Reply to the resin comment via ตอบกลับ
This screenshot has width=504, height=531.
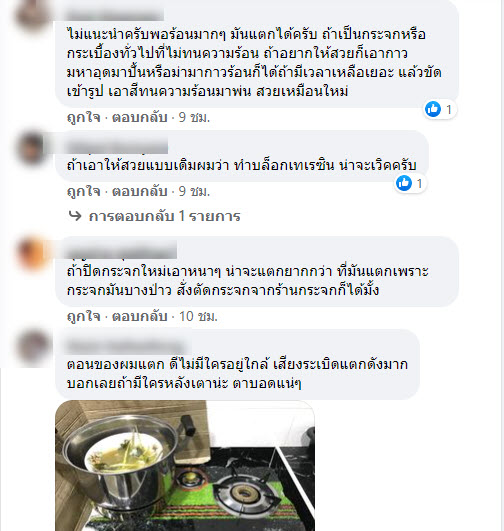tap(140, 191)
